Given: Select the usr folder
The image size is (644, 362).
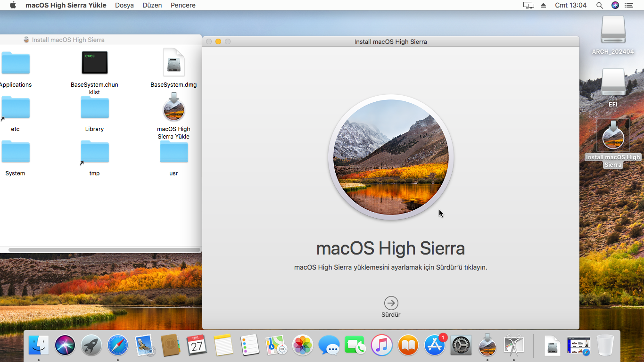Looking at the screenshot, I should pos(173,152).
